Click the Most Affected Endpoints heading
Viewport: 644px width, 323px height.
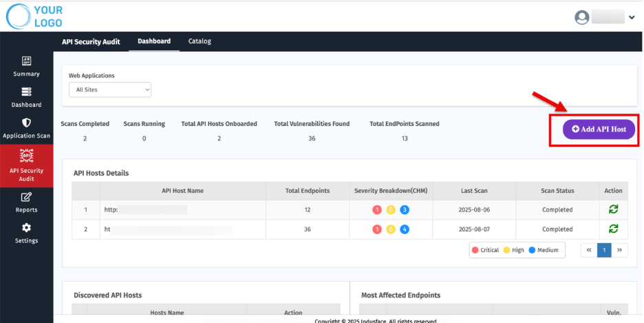401,295
